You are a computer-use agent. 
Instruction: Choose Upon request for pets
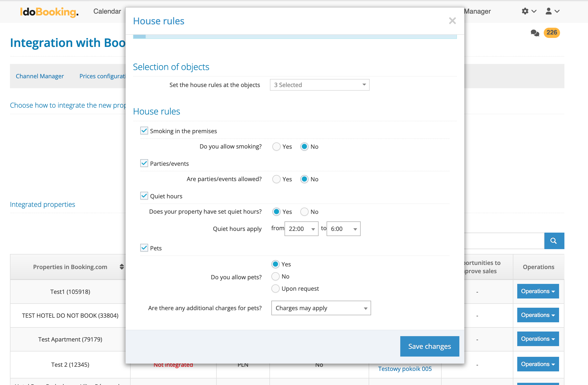[276, 289]
